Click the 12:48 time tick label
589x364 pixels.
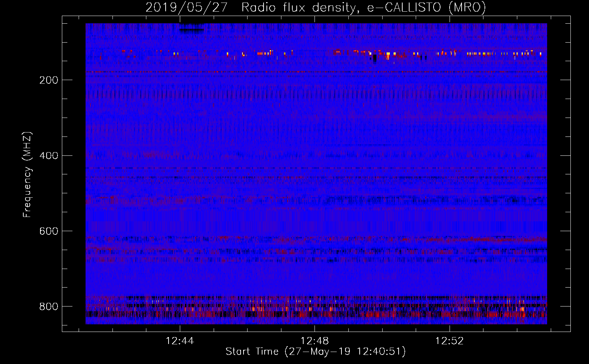315,341
